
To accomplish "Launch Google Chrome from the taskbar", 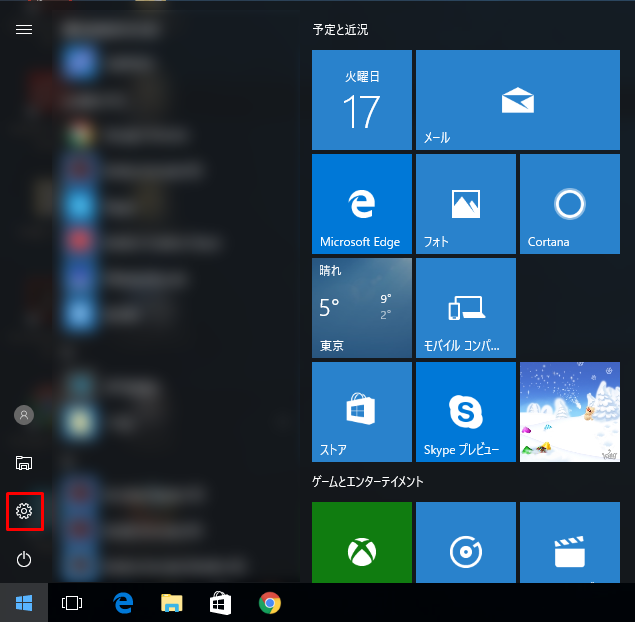I will 269,603.
